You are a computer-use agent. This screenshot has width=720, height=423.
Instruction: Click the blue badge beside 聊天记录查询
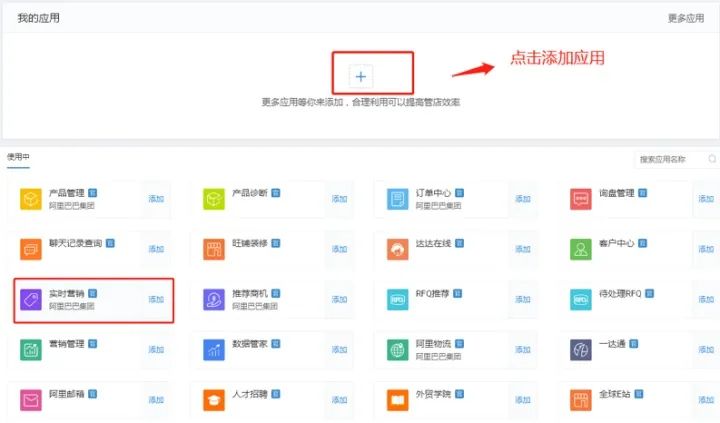110,243
